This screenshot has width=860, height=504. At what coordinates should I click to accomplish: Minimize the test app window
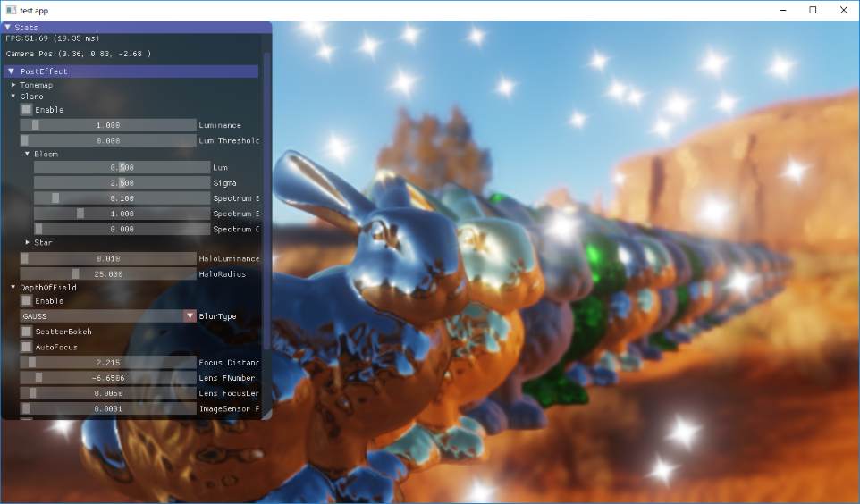click(x=782, y=10)
